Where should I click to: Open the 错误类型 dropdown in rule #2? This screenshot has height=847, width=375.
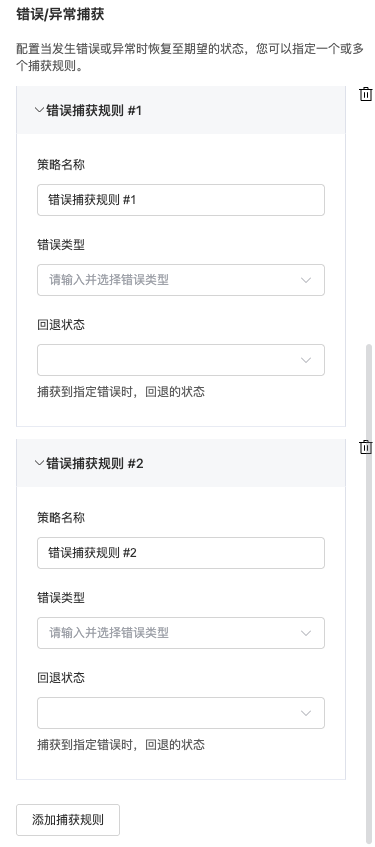pos(181,633)
